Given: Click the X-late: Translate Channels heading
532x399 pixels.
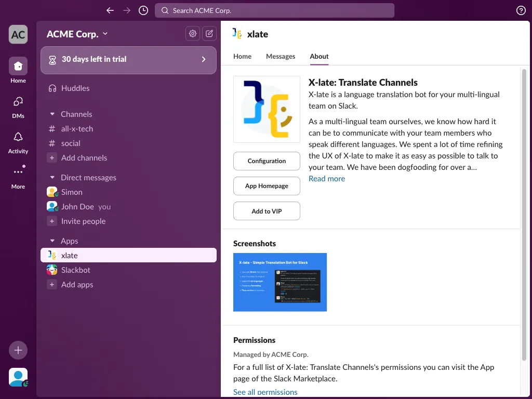Looking at the screenshot, I should [363, 83].
